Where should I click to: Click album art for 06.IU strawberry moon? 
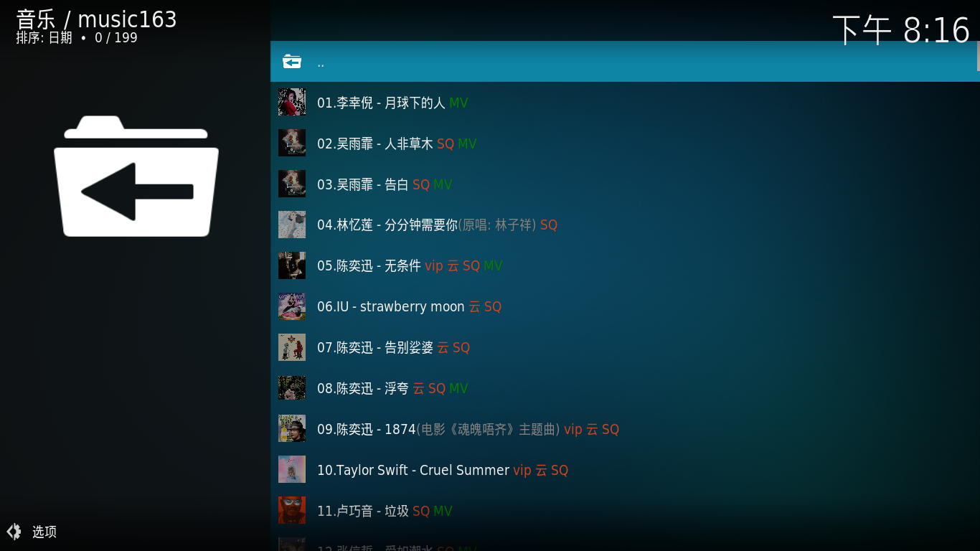click(292, 306)
